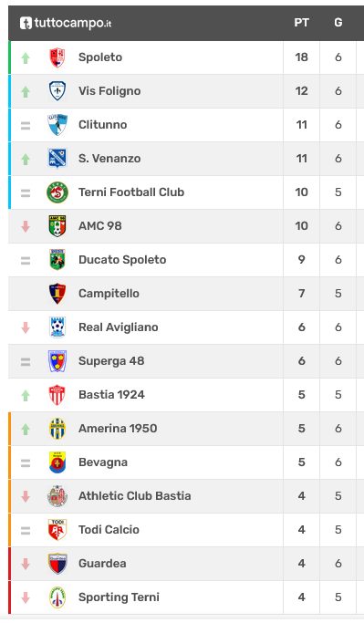364x623 pixels.
Task: Open the Sporting Terni oval logo
Action: (x=57, y=597)
